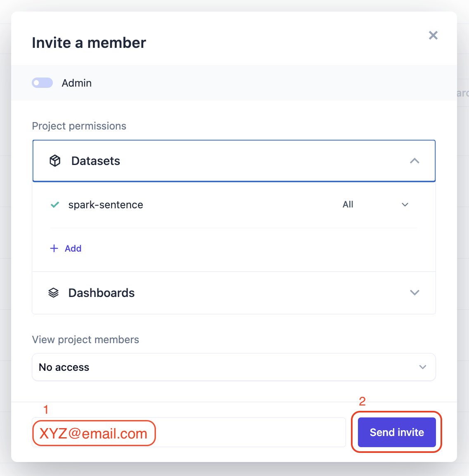Click the green checkmark beside spark-sentence
Viewport: 469px width, 476px height.
[54, 205]
